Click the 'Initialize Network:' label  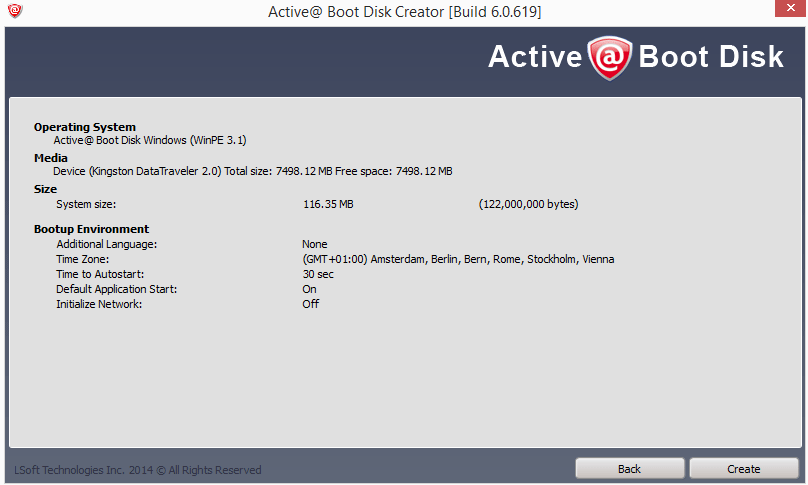tap(99, 304)
